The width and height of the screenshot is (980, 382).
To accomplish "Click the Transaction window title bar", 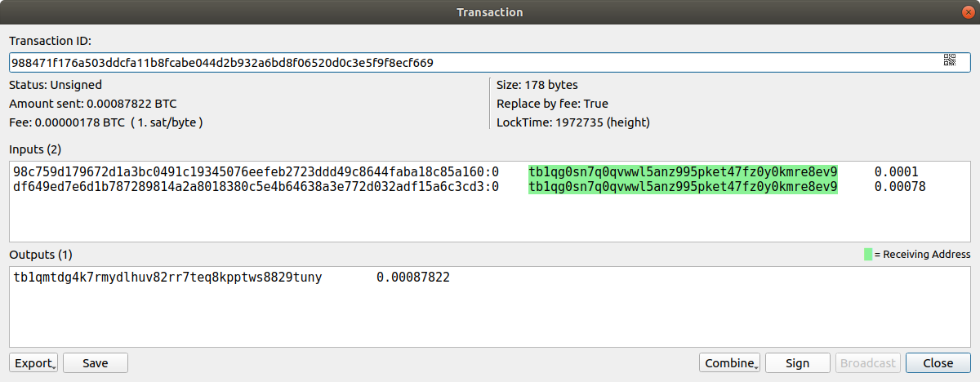I will point(490,11).
